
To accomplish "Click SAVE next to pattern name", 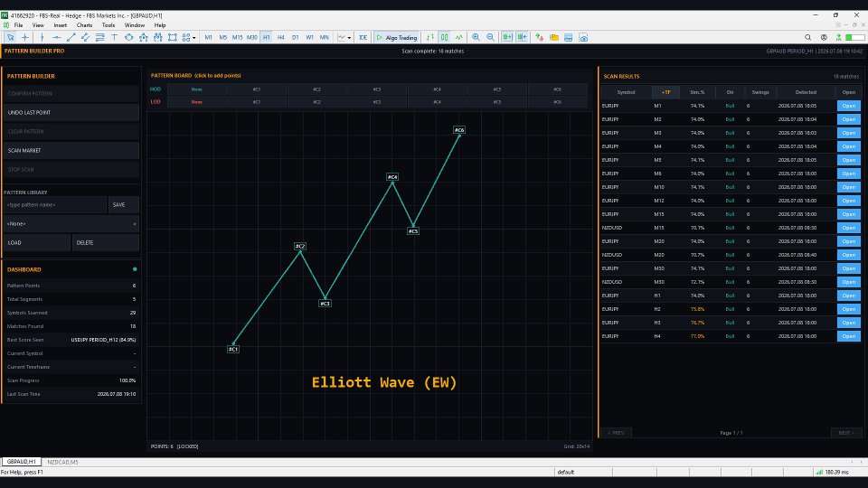I will (124, 205).
